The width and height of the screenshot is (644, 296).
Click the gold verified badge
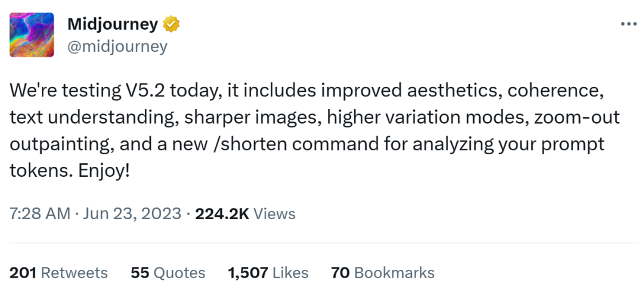(x=171, y=24)
